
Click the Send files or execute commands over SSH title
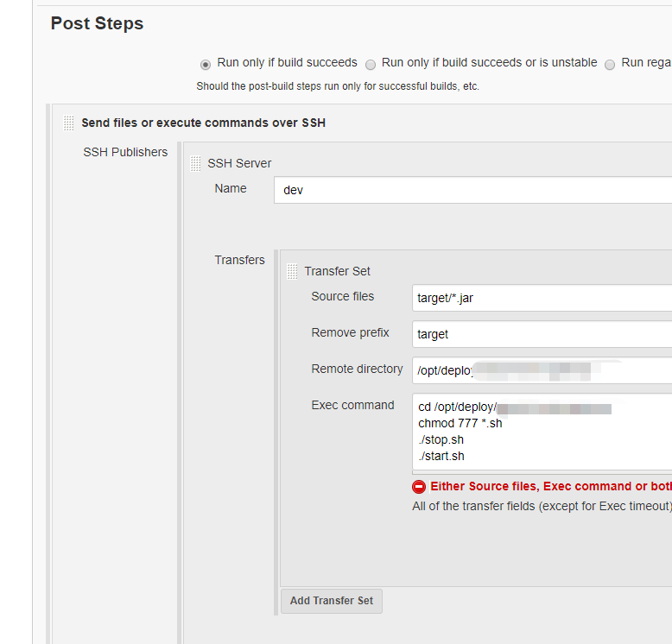click(x=203, y=123)
